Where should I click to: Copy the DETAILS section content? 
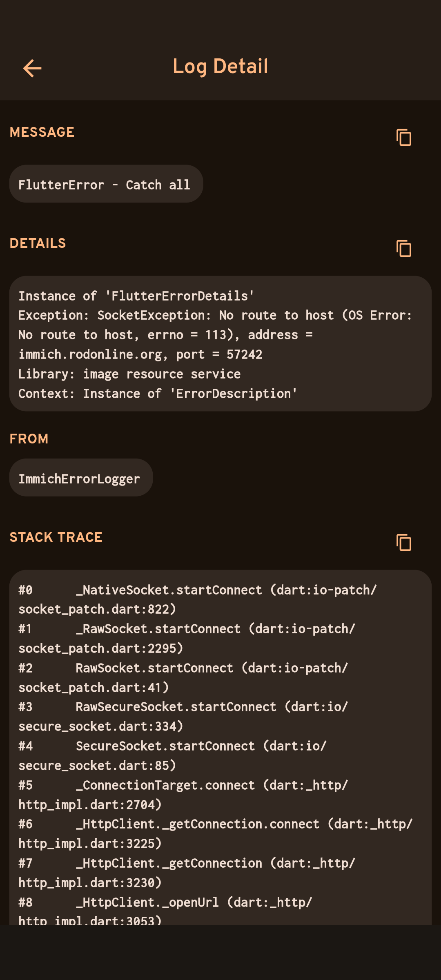[x=403, y=248]
